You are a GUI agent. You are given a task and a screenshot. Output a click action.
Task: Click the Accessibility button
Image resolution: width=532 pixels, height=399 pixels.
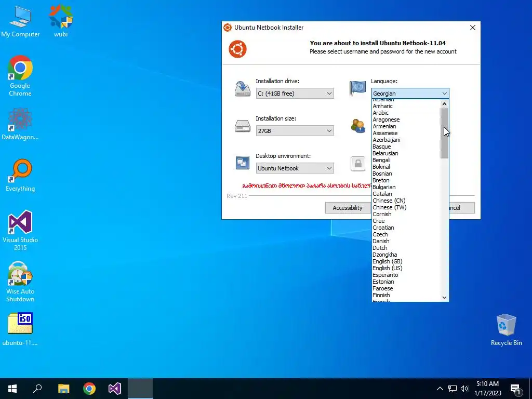click(348, 208)
